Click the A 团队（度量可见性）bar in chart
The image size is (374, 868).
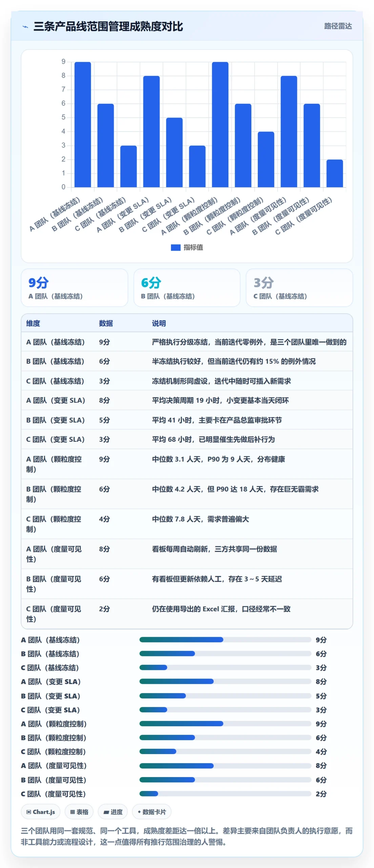click(289, 132)
